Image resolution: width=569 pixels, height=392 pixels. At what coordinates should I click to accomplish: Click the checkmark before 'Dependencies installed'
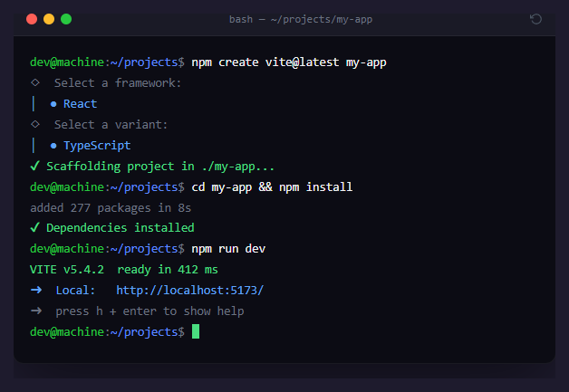(34, 227)
